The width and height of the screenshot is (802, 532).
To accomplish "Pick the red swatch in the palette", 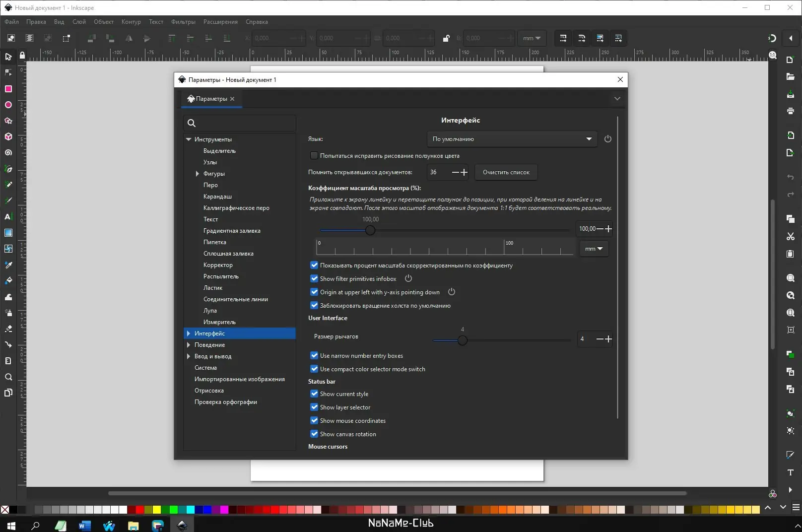I will (140, 509).
